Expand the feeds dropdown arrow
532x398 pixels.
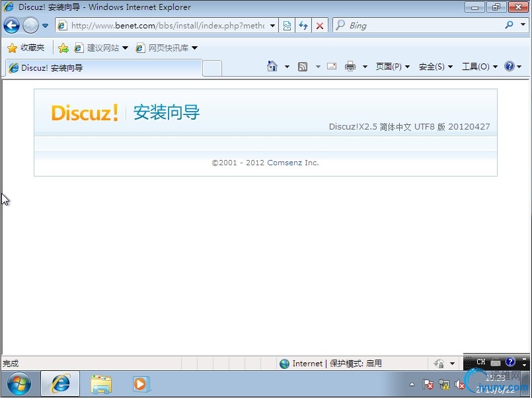(x=318, y=67)
